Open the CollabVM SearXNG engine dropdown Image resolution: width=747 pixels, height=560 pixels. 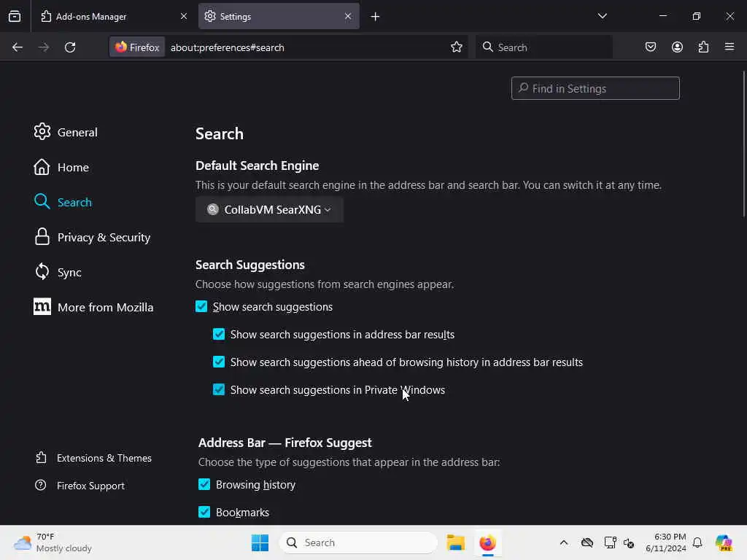(269, 209)
